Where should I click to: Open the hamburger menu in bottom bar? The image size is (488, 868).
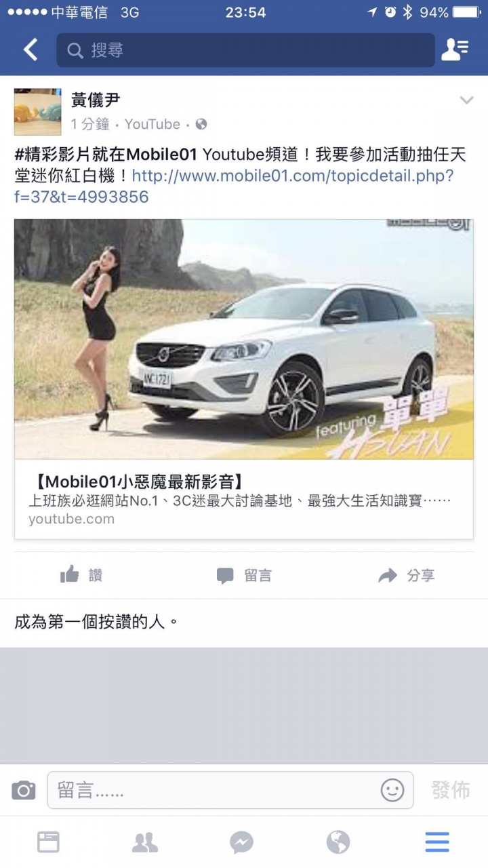coord(437,842)
